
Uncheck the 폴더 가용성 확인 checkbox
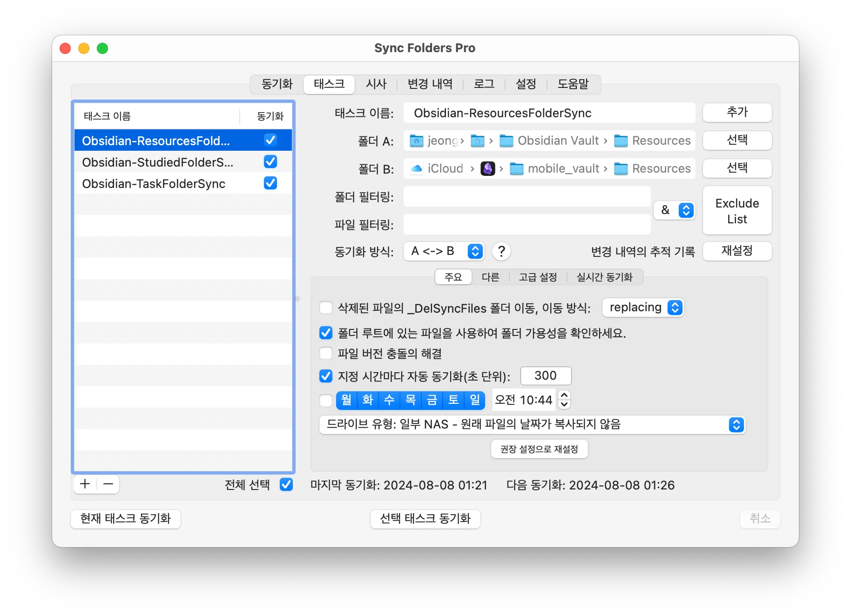point(326,333)
